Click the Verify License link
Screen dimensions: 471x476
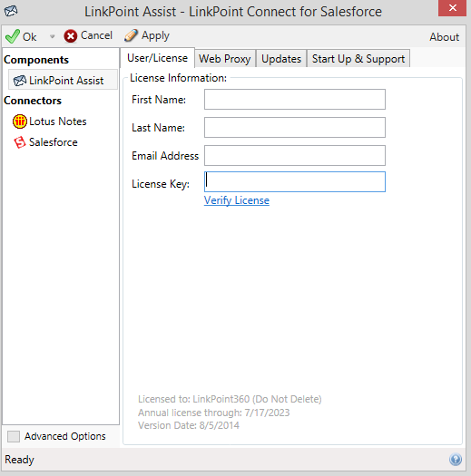click(237, 200)
